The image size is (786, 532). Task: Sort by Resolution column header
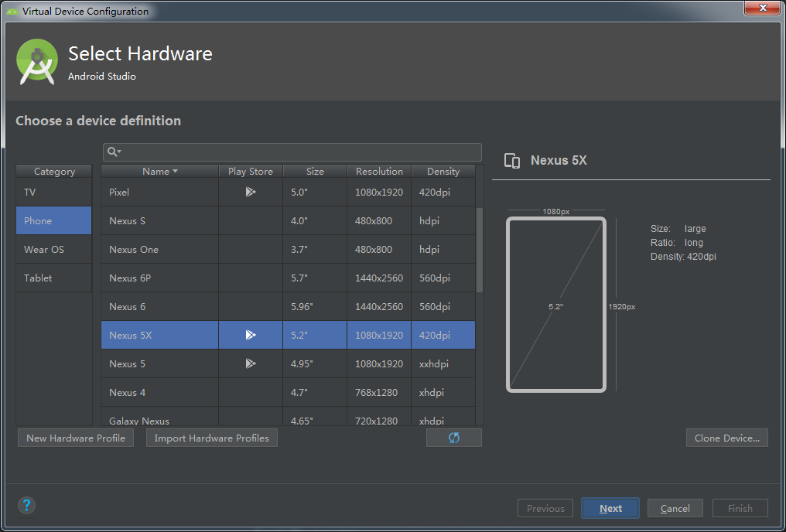coord(379,172)
